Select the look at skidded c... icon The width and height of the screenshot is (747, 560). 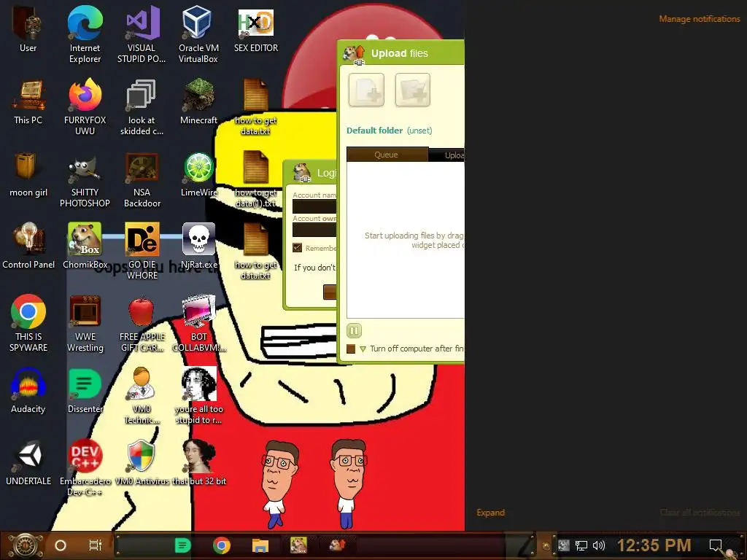(x=142, y=106)
